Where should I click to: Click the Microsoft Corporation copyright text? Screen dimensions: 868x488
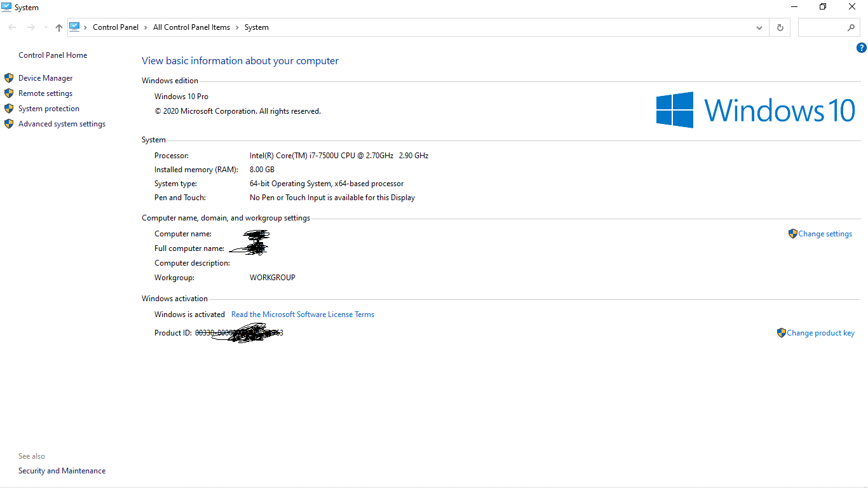pos(238,111)
